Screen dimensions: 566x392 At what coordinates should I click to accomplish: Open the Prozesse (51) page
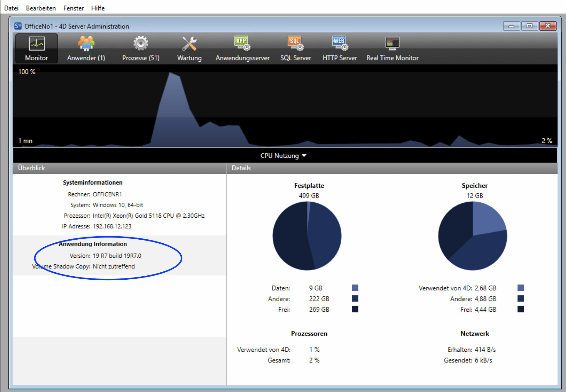point(141,49)
